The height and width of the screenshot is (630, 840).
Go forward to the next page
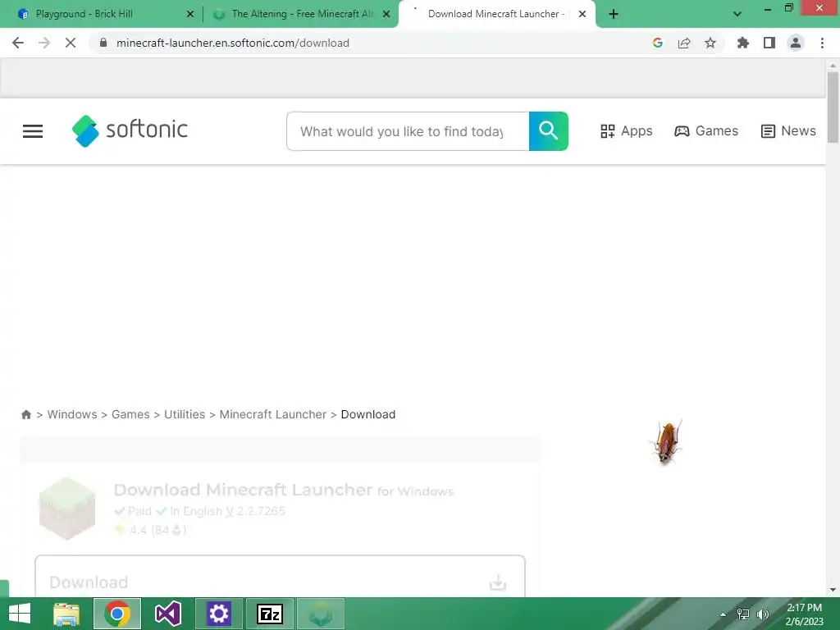[44, 43]
